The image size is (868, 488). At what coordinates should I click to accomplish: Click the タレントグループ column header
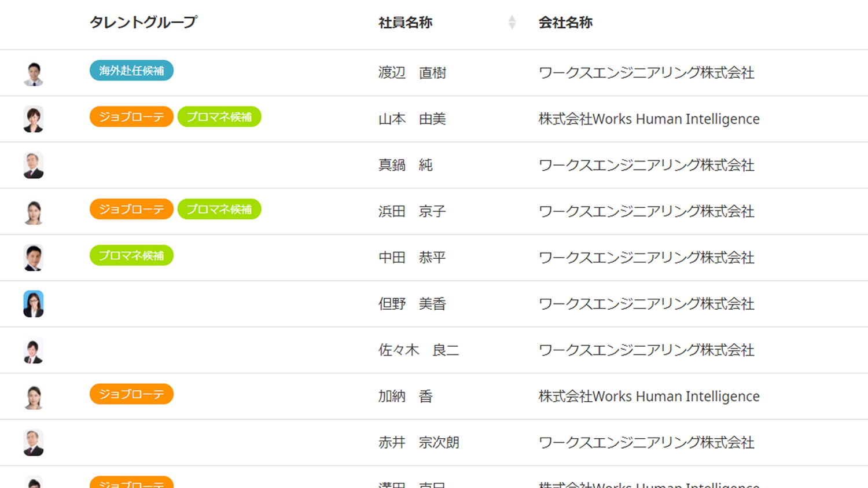pyautogui.click(x=143, y=23)
